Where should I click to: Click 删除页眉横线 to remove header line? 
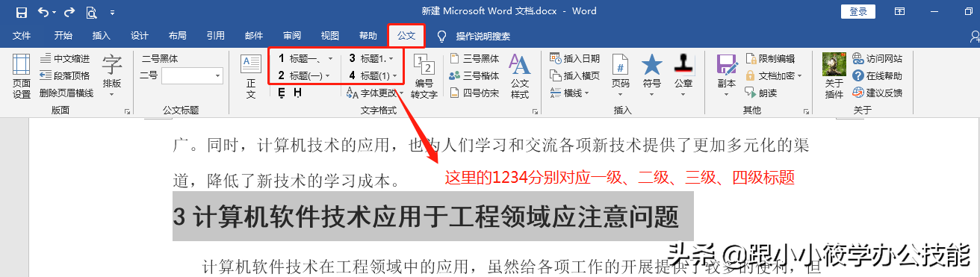pyautogui.click(x=66, y=93)
